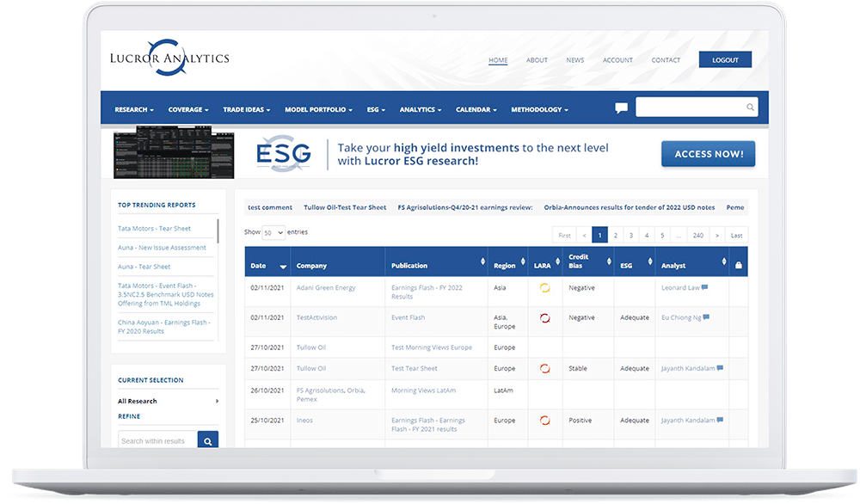Open the About page

(x=537, y=60)
